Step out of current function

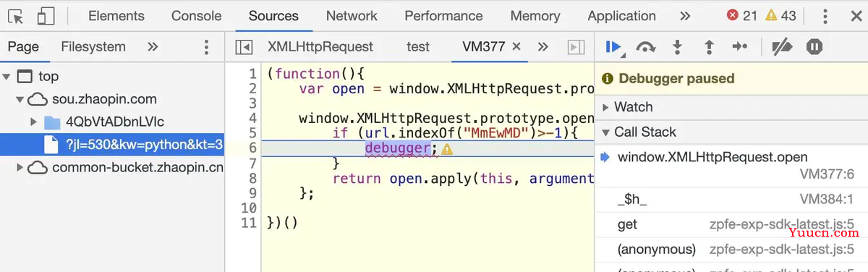709,47
